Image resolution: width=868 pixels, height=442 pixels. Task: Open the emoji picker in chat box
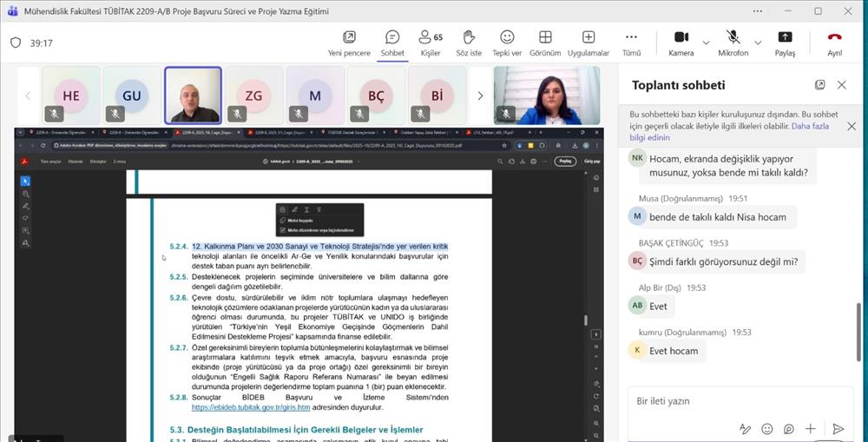767,428
